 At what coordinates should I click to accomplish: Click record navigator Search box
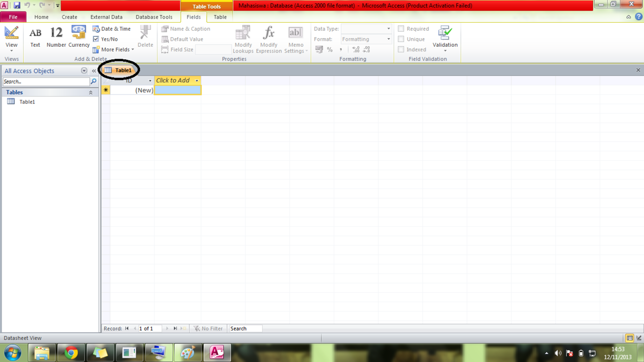pos(246,328)
